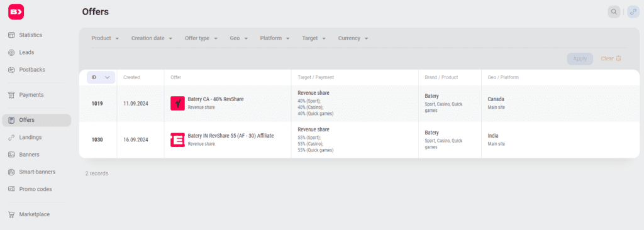Click the Batery CA offer logo
Image resolution: width=644 pixels, height=230 pixels.
(x=177, y=103)
